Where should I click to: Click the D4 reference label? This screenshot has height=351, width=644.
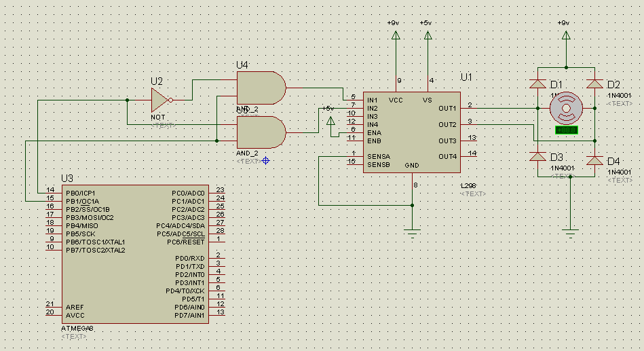tap(613, 162)
